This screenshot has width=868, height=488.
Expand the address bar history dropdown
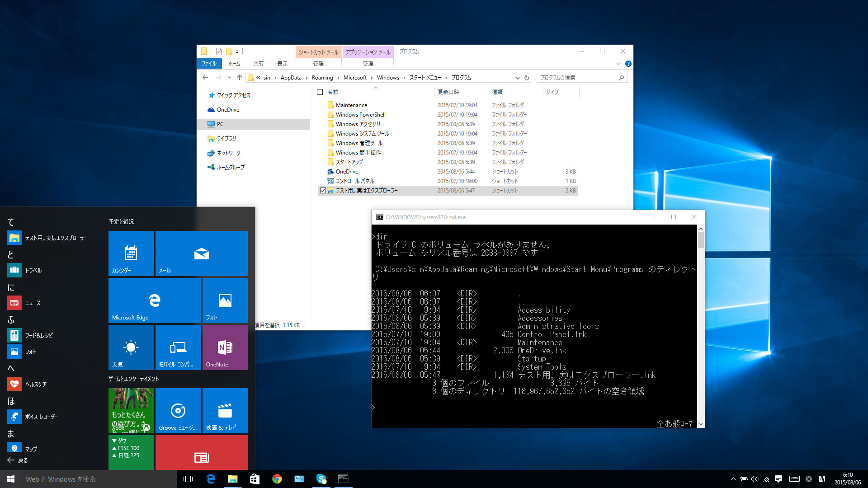pyautogui.click(x=517, y=78)
